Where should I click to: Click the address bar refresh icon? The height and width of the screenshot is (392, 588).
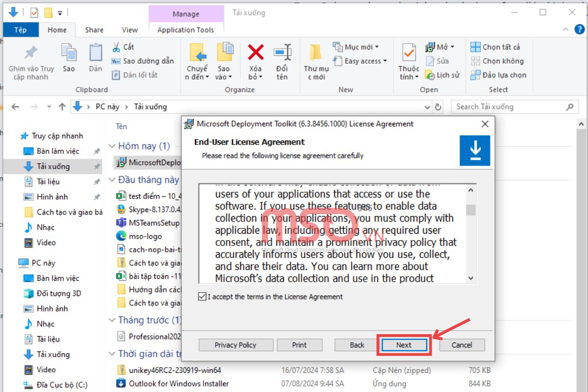(x=438, y=107)
